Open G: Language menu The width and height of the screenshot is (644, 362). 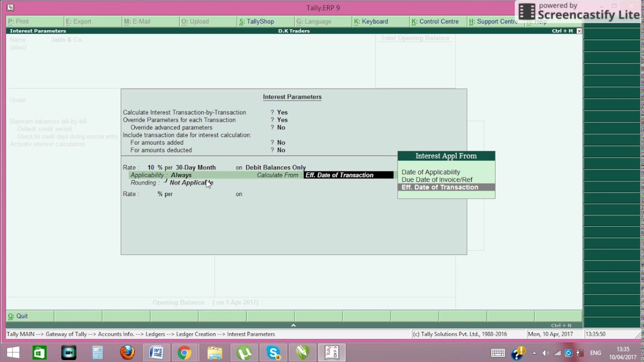click(323, 22)
